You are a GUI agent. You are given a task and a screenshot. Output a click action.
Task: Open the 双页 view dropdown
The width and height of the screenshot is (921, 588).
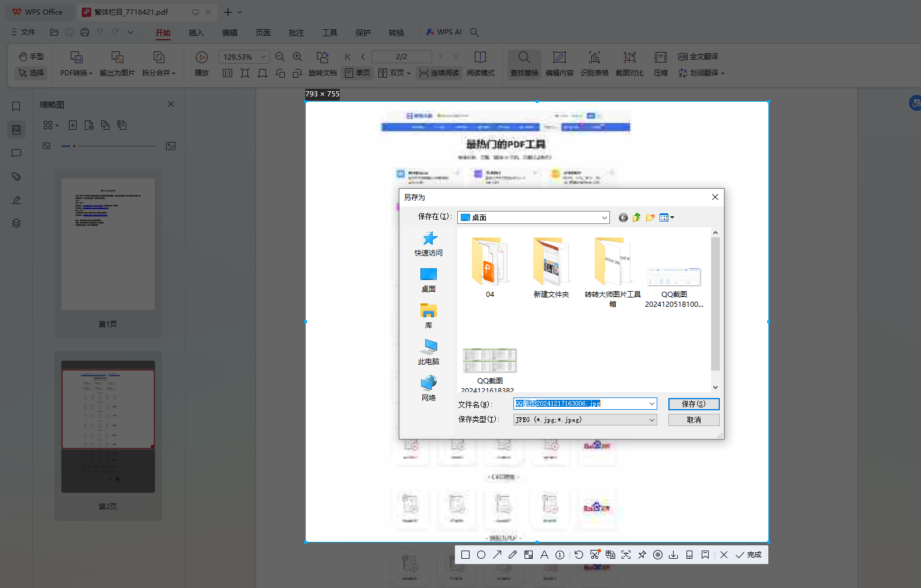(395, 72)
